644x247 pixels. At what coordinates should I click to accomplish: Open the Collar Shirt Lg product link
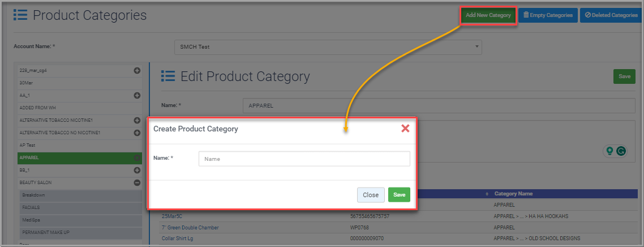(x=182, y=239)
